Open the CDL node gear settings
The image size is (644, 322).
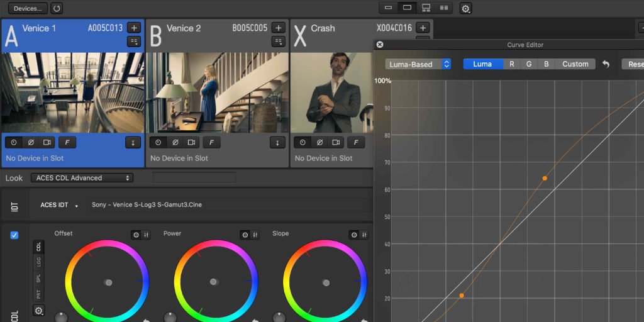coord(38,311)
